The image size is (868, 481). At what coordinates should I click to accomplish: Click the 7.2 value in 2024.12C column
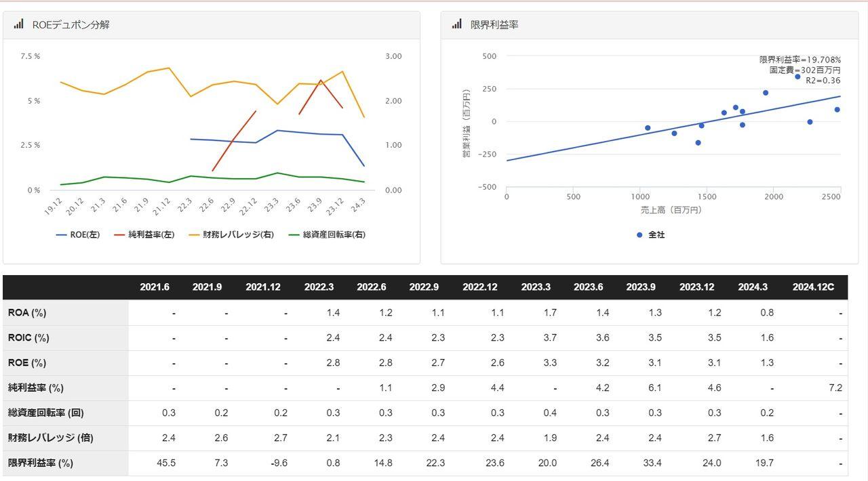[x=835, y=388]
